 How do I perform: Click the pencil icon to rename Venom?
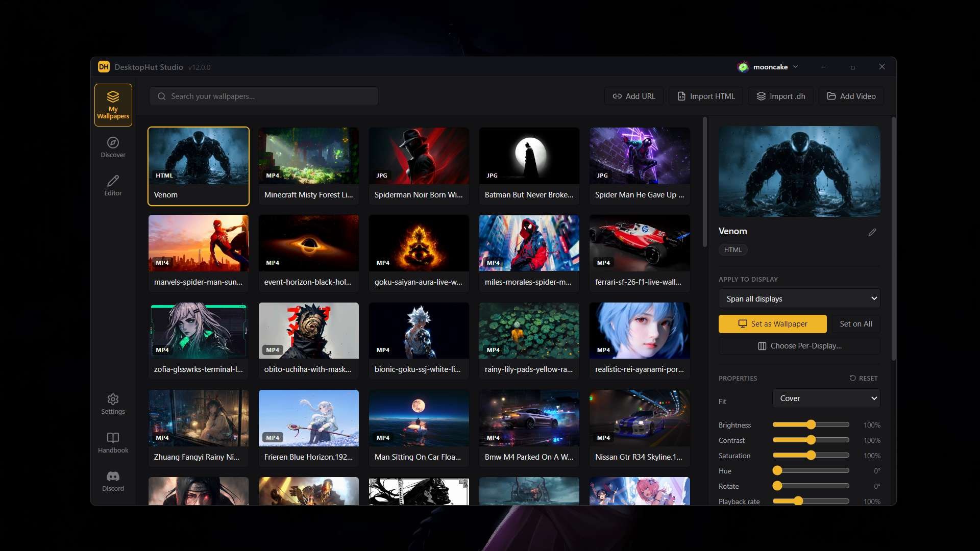pos(872,232)
